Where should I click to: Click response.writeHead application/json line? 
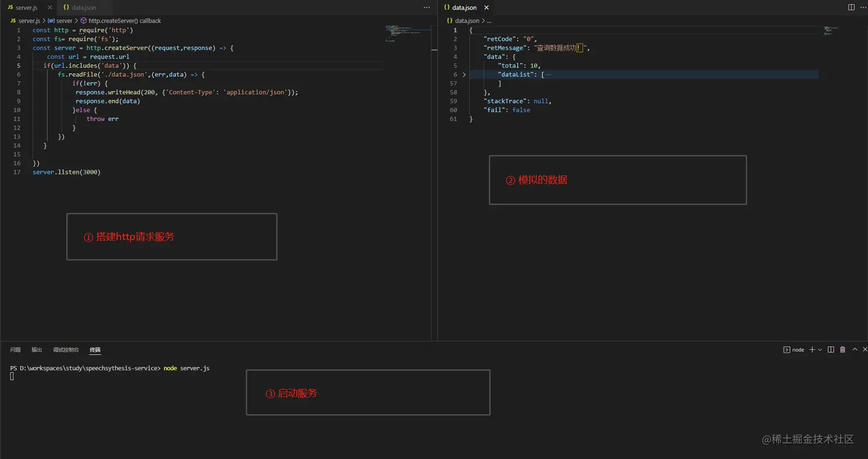(187, 92)
